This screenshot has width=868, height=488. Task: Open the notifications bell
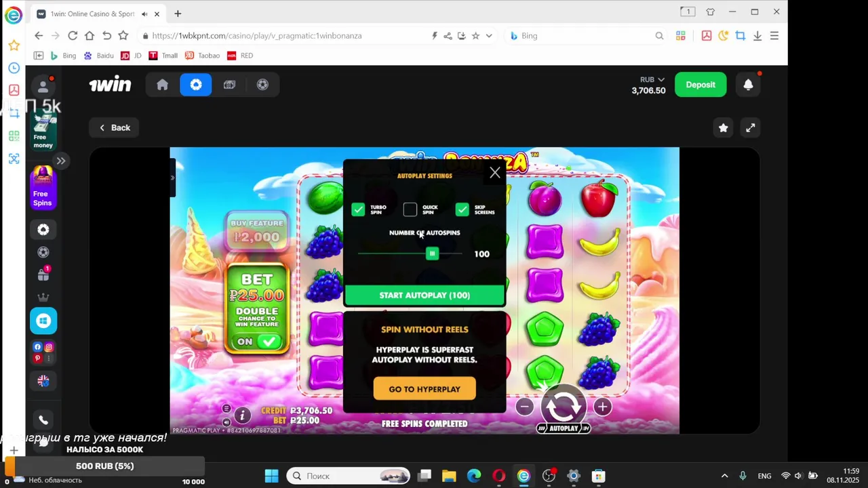tap(748, 85)
